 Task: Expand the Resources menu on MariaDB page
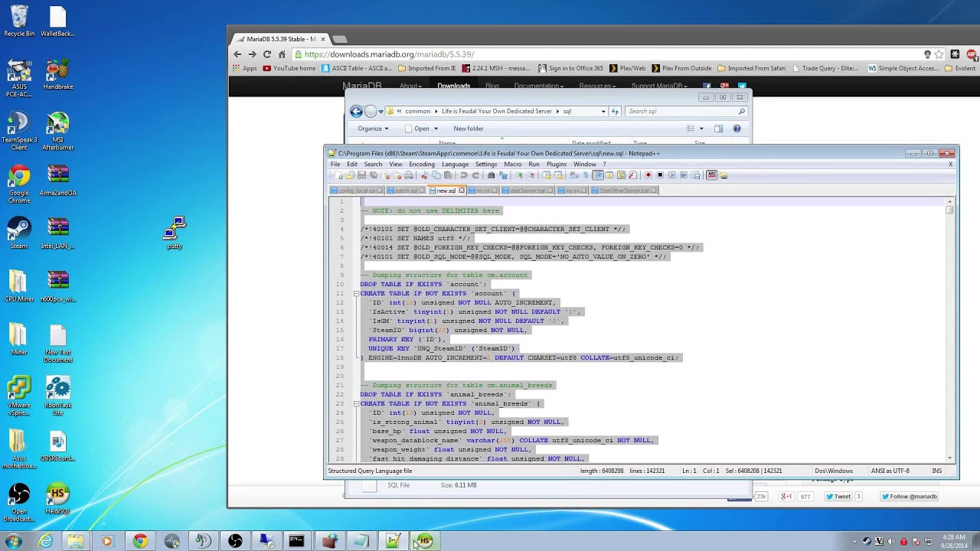click(597, 86)
